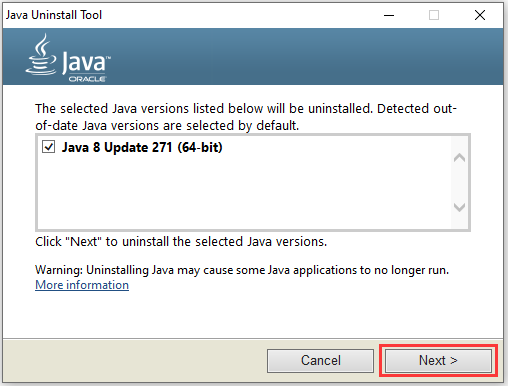Click the ORACLE label under the logo

(87, 79)
